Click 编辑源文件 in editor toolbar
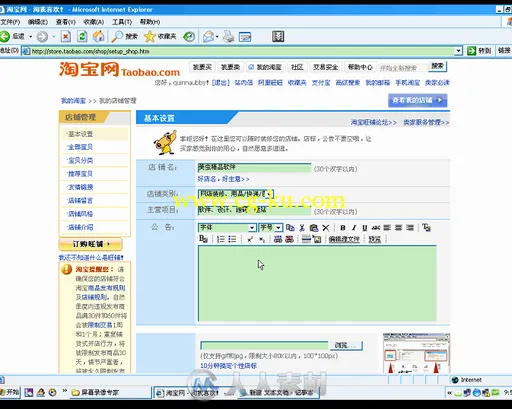Image resolution: width=512 pixels, height=409 pixels. 344,239
